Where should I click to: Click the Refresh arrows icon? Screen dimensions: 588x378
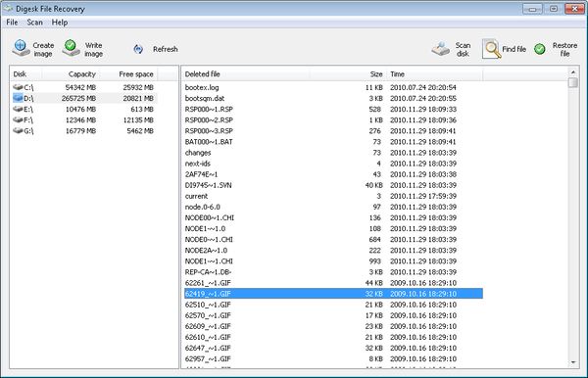138,49
